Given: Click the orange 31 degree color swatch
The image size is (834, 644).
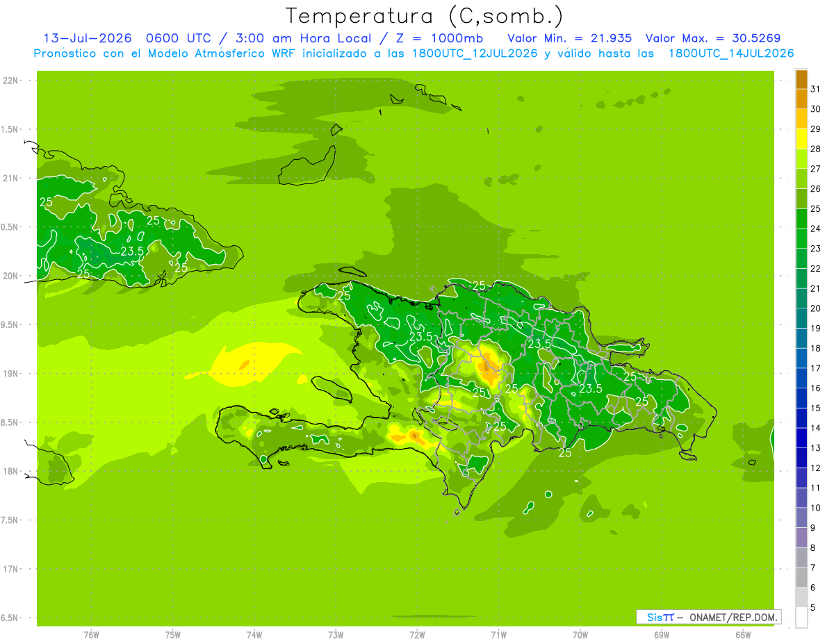Looking at the screenshot, I should pos(801,79).
